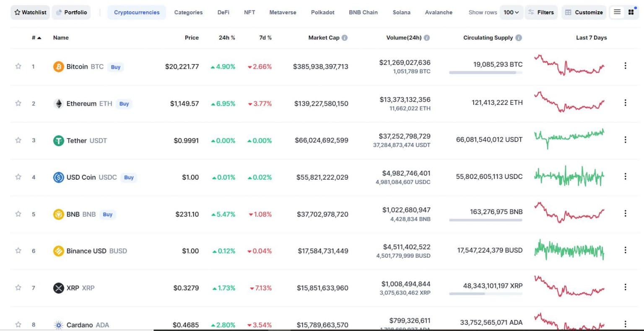Click the XRP logo icon
Viewport: 644px width, 331px height.
tap(58, 288)
